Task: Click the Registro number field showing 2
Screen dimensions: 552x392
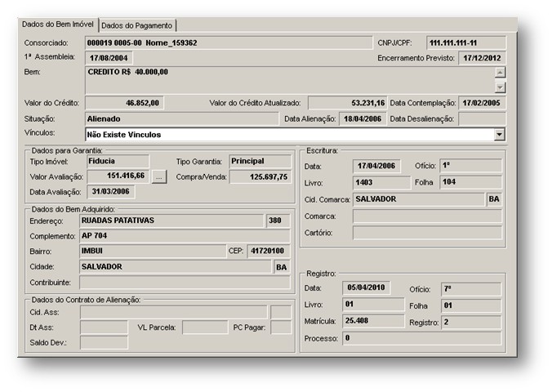Action: coord(471,323)
